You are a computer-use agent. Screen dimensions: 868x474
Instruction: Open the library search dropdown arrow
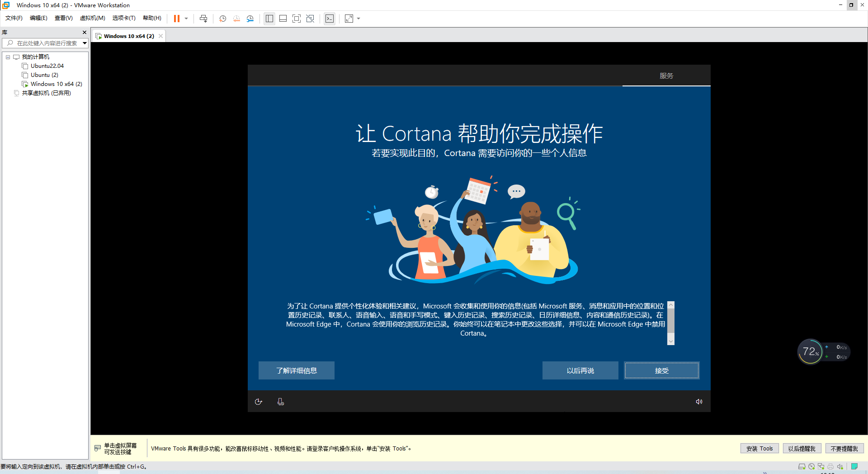(85, 43)
